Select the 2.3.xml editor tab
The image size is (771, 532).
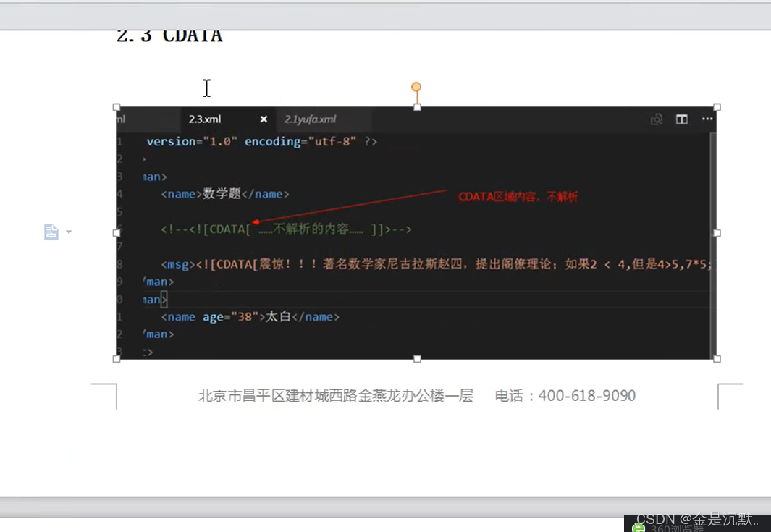coord(205,119)
